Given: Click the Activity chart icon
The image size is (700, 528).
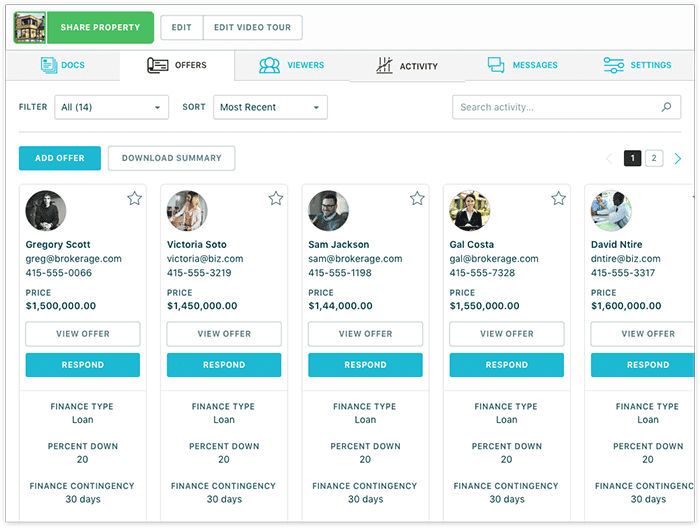Looking at the screenshot, I should point(384,66).
